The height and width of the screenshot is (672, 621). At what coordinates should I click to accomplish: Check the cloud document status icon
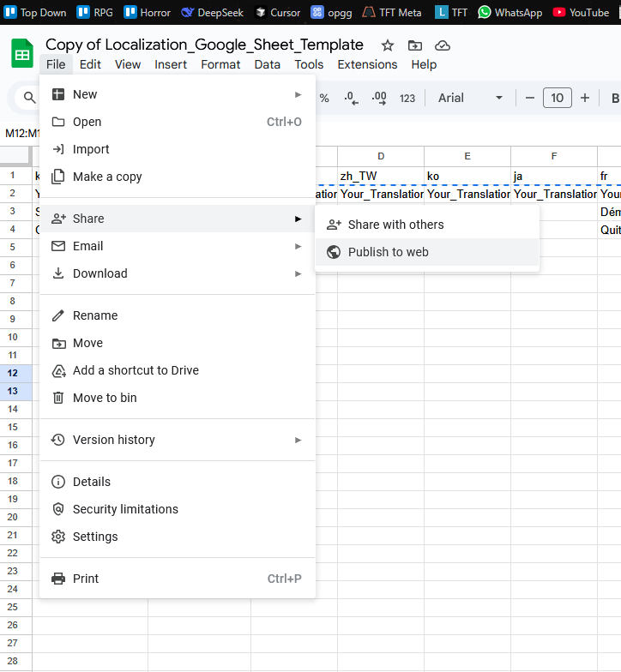point(443,45)
